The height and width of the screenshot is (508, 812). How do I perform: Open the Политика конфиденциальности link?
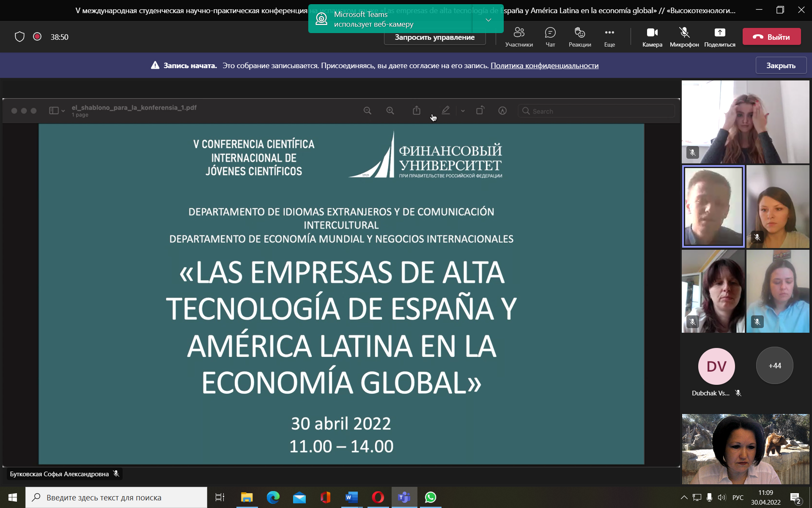tap(544, 66)
